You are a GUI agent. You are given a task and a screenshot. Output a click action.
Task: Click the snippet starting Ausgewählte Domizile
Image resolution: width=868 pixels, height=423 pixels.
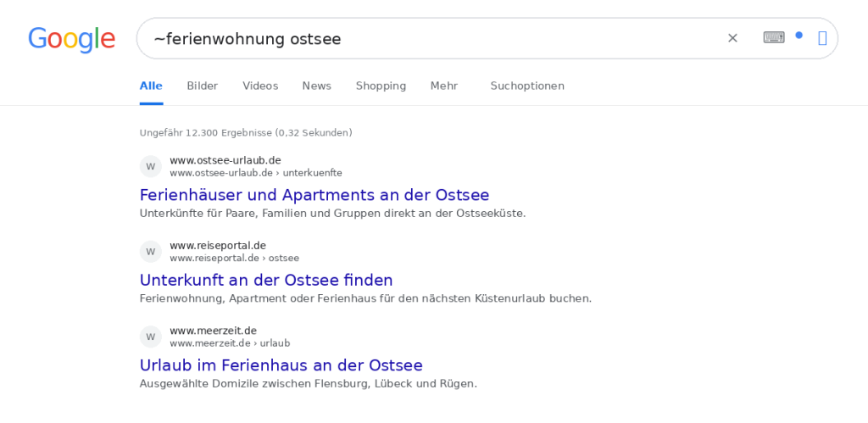(x=309, y=384)
